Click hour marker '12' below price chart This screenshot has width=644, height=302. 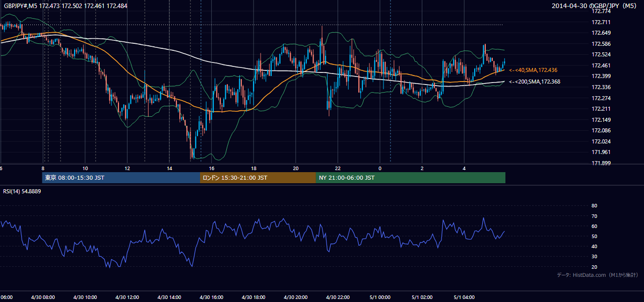coord(127,168)
